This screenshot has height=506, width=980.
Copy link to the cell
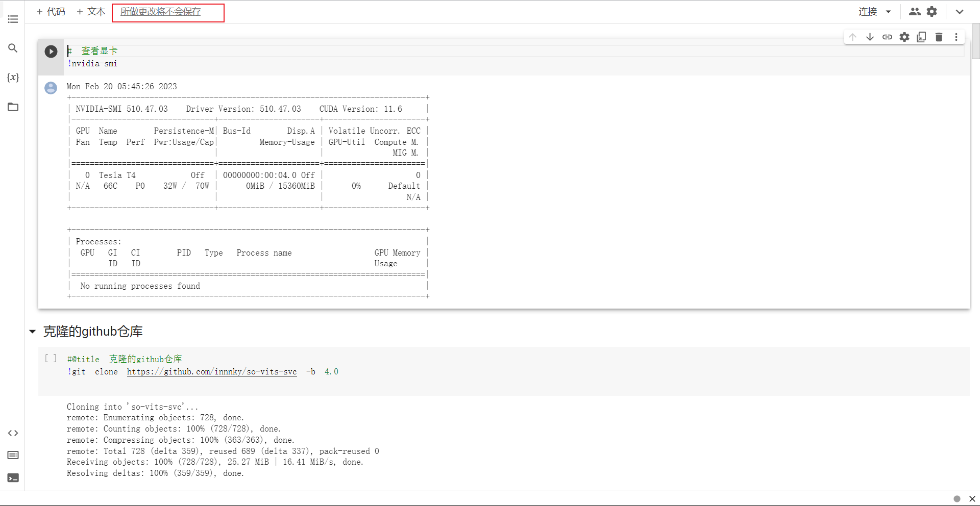pyautogui.click(x=887, y=37)
